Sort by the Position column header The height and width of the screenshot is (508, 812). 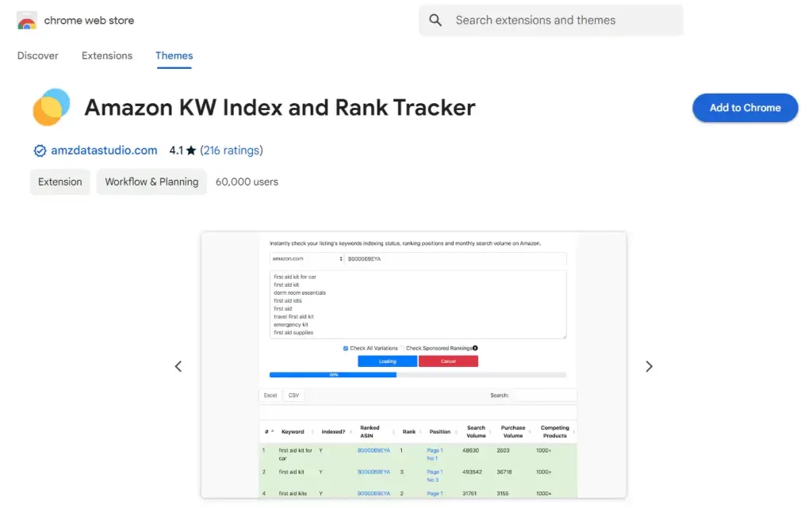click(439, 432)
